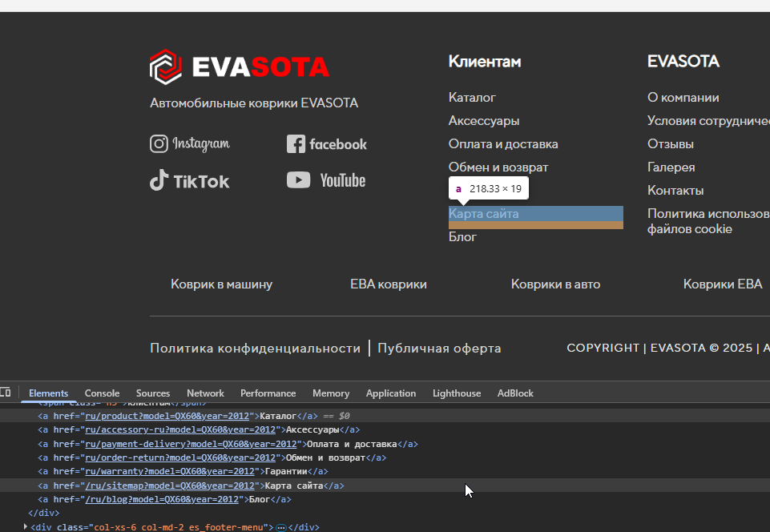This screenshot has height=532, width=770.
Task: Switch to the Elements tab
Action: coord(48,393)
